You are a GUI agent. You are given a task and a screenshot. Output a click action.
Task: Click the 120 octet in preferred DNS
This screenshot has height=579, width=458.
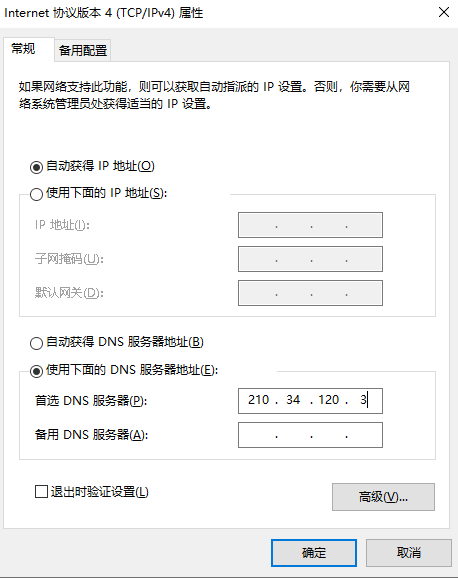coord(329,400)
